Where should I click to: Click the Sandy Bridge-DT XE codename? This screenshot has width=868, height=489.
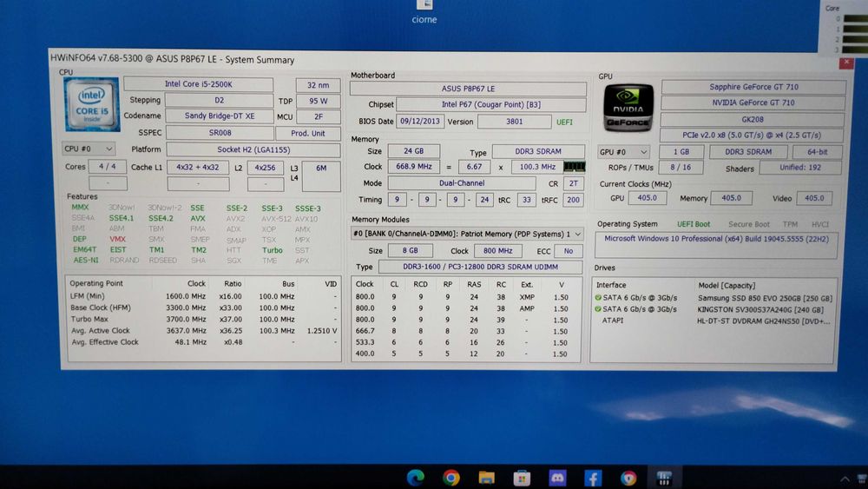pos(220,116)
